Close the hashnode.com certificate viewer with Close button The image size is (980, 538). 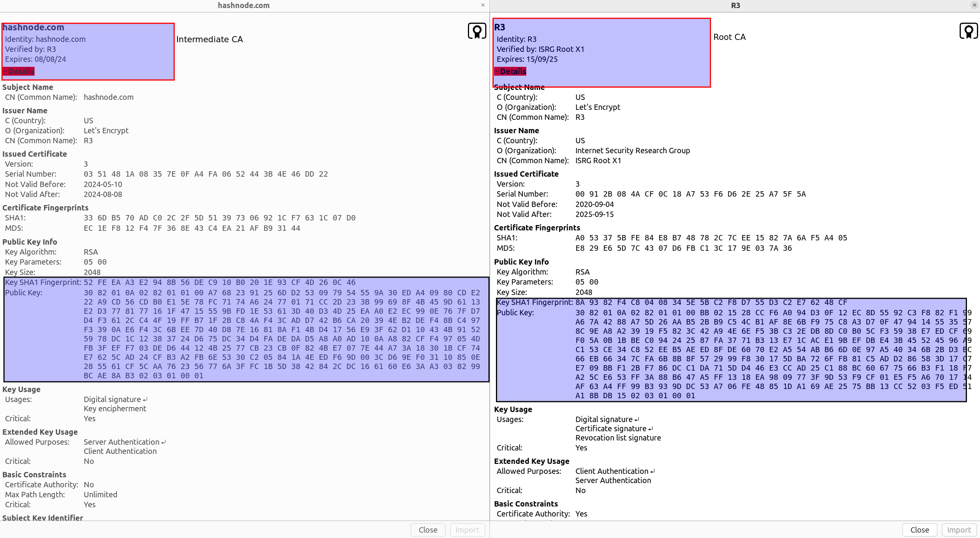427,530
